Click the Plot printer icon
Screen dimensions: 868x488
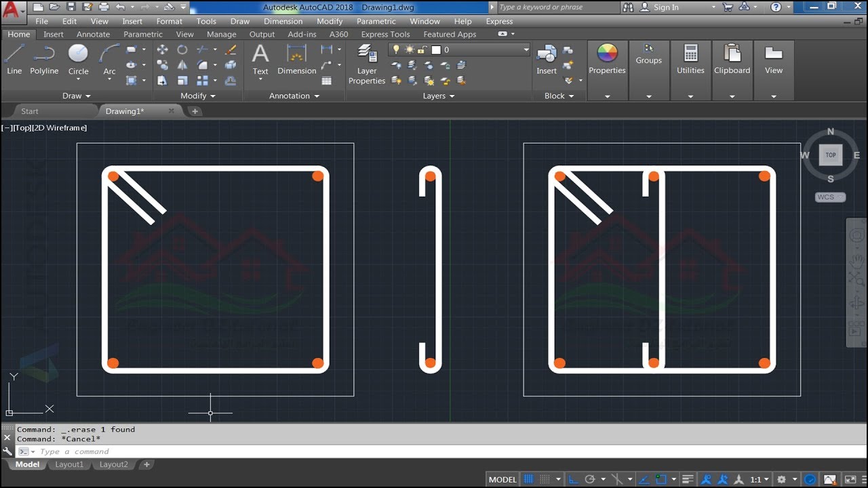[104, 7]
